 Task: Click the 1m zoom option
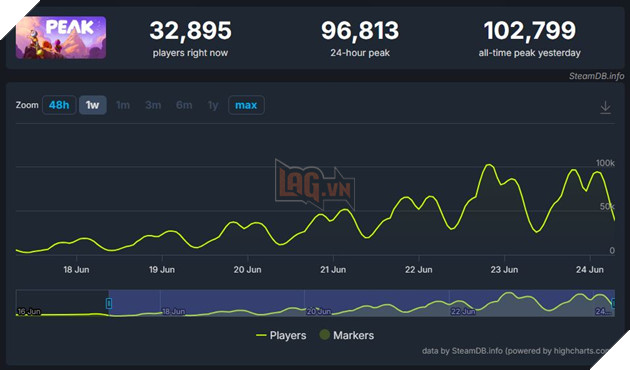tap(123, 105)
